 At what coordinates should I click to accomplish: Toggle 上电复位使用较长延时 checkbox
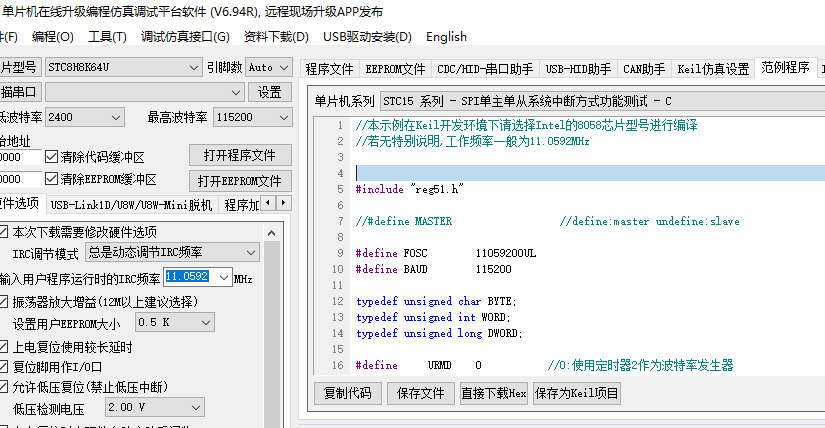[3, 347]
